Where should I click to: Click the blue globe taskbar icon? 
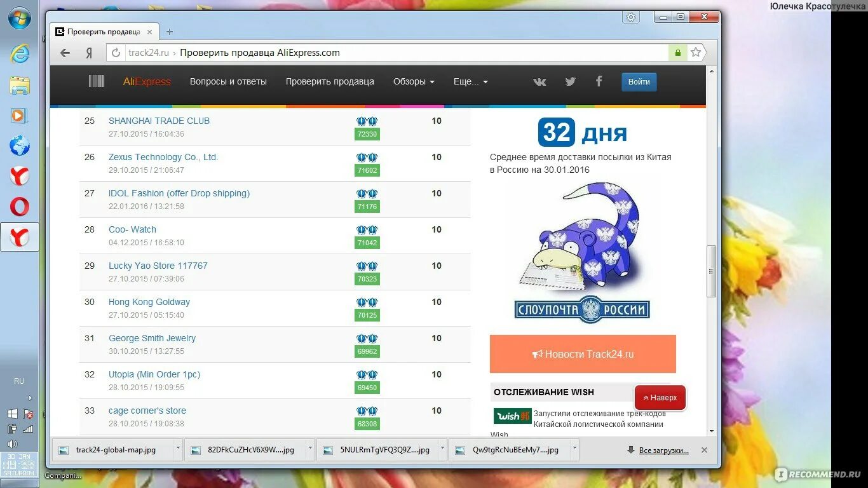tap(20, 146)
